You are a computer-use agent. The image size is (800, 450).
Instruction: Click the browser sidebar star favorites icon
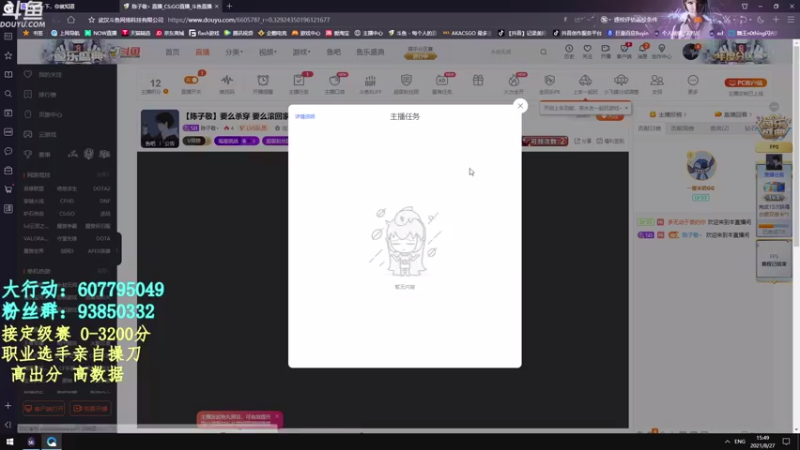8,56
